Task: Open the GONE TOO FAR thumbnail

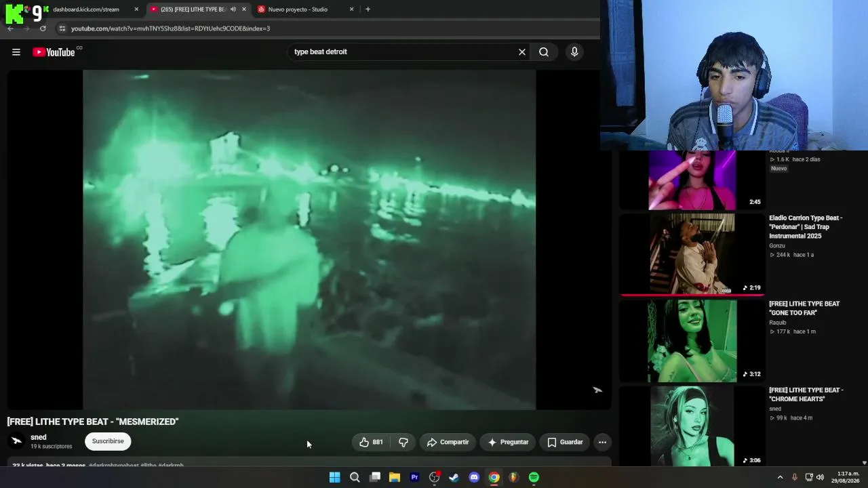Action: [692, 341]
